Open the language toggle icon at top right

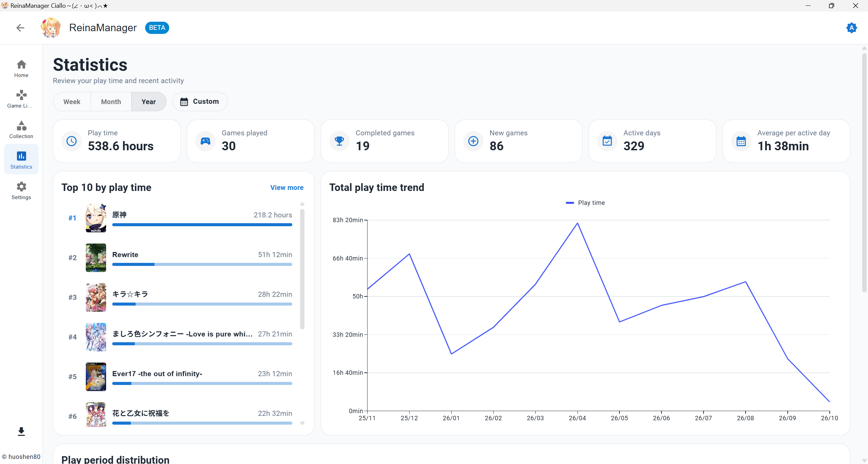coord(851,27)
